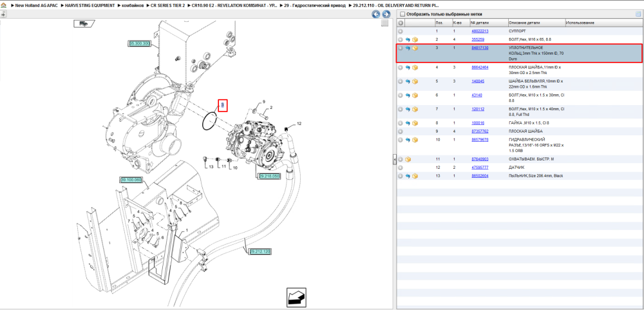Open HARVESTING EQUIPMENT breadcrumb
Image resolution: width=644 pixels, height=310 pixels.
90,6
